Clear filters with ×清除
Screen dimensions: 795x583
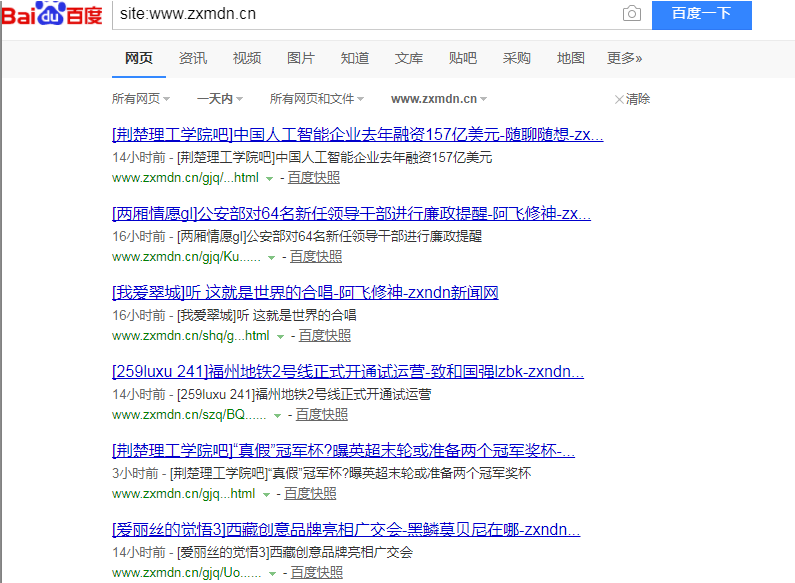click(x=632, y=99)
